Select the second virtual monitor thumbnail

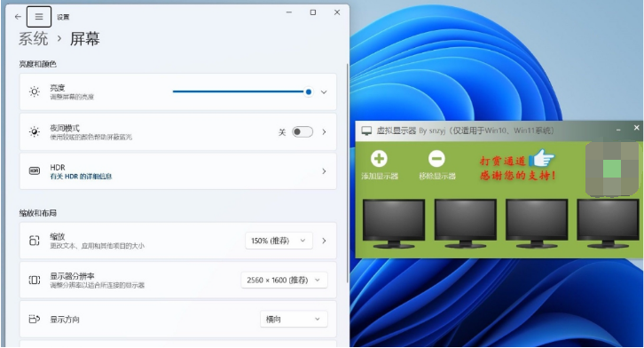point(466,224)
